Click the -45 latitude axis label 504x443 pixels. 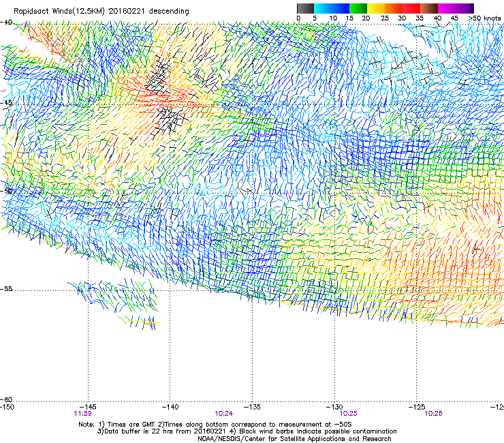pos(6,103)
